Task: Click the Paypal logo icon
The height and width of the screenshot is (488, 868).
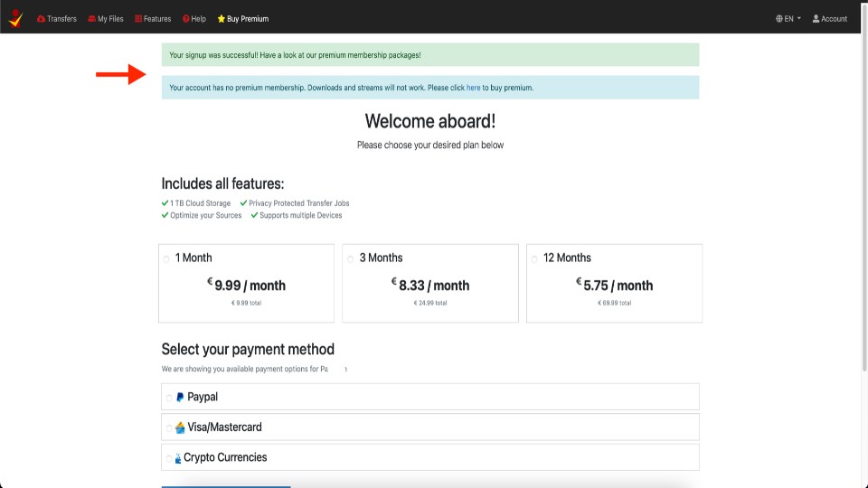Action: (x=180, y=398)
